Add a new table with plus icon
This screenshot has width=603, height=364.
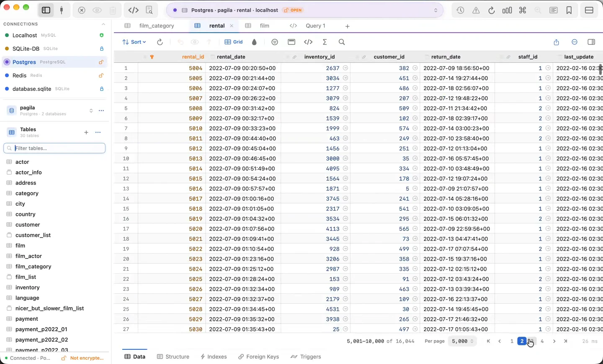tap(86, 132)
